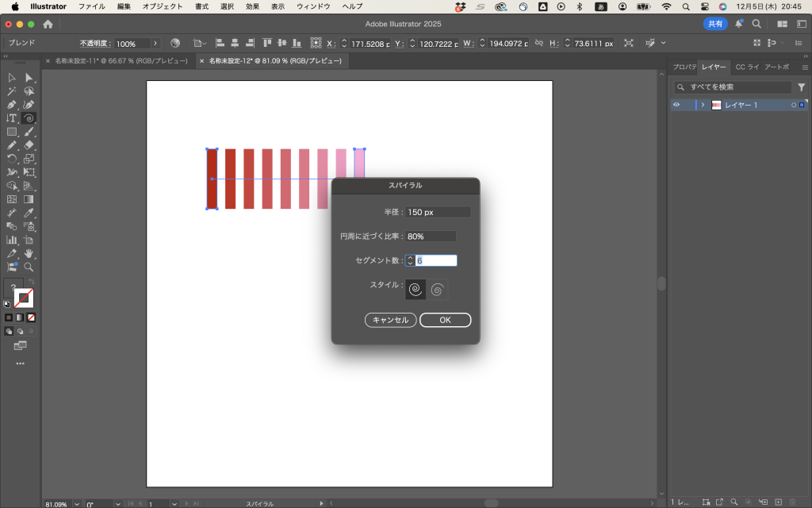Switch to the プロパティ panel tab

(x=684, y=67)
